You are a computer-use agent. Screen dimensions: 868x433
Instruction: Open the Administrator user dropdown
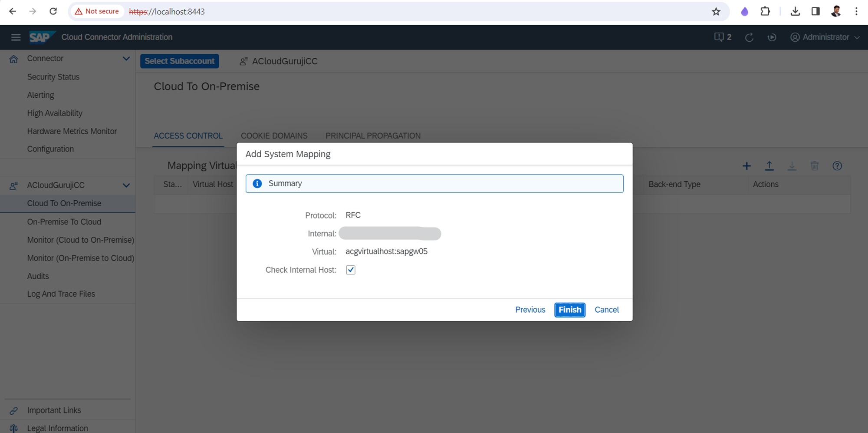[825, 37]
